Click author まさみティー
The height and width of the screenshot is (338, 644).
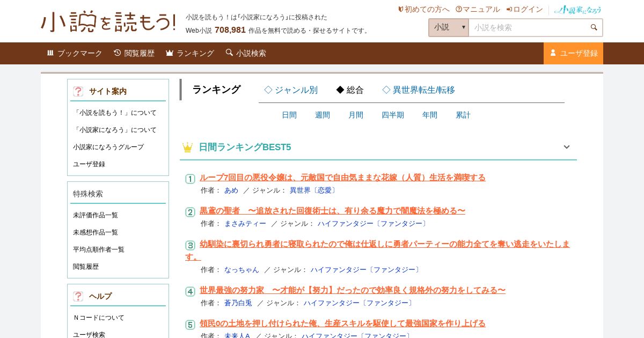tap(245, 224)
